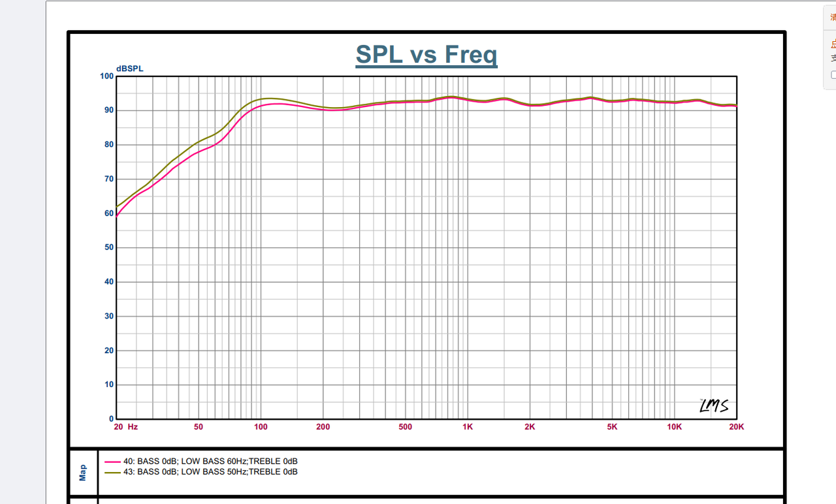
Task: Click the SPL vs Freq title
Action: click(426, 55)
